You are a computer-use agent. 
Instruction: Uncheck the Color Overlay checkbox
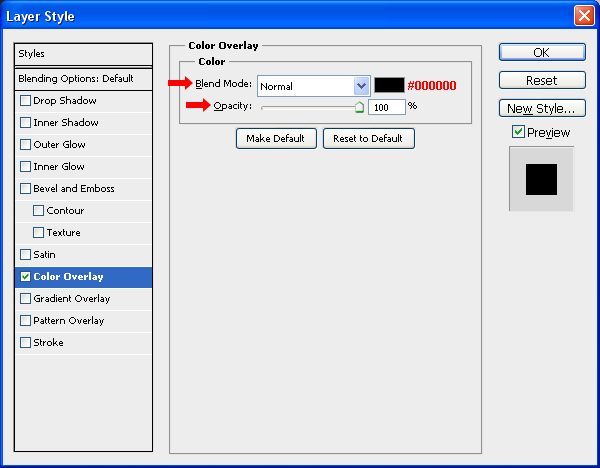point(26,277)
